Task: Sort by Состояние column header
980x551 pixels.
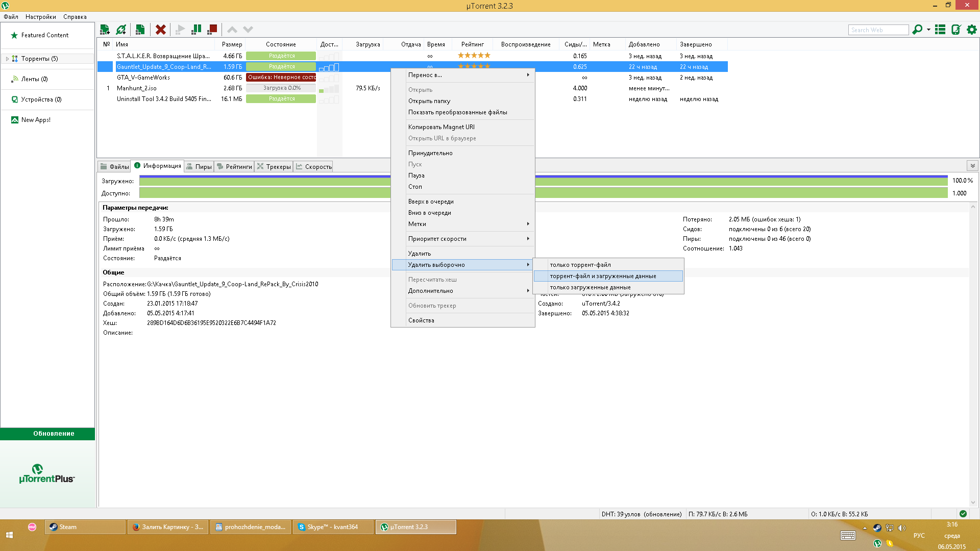Action: [x=281, y=44]
